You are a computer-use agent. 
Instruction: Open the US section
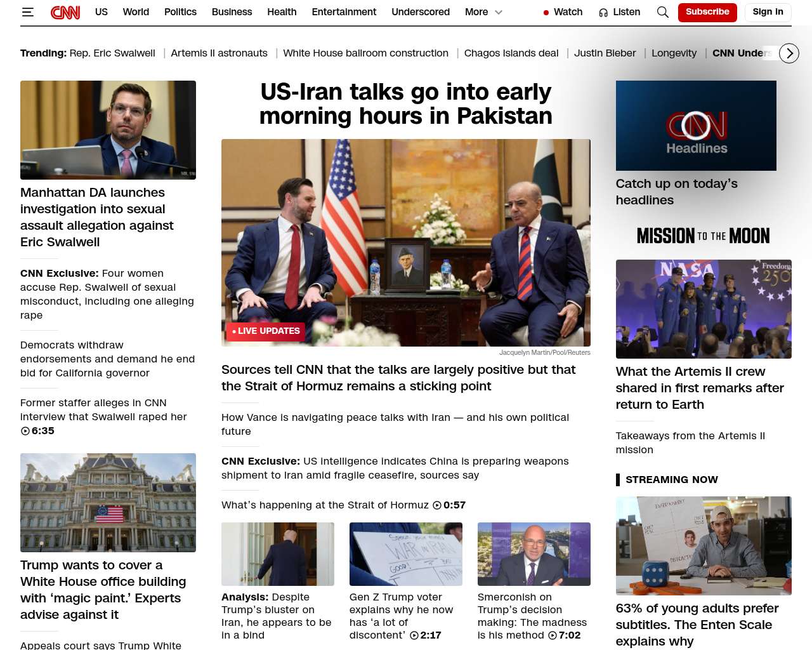[101, 12]
